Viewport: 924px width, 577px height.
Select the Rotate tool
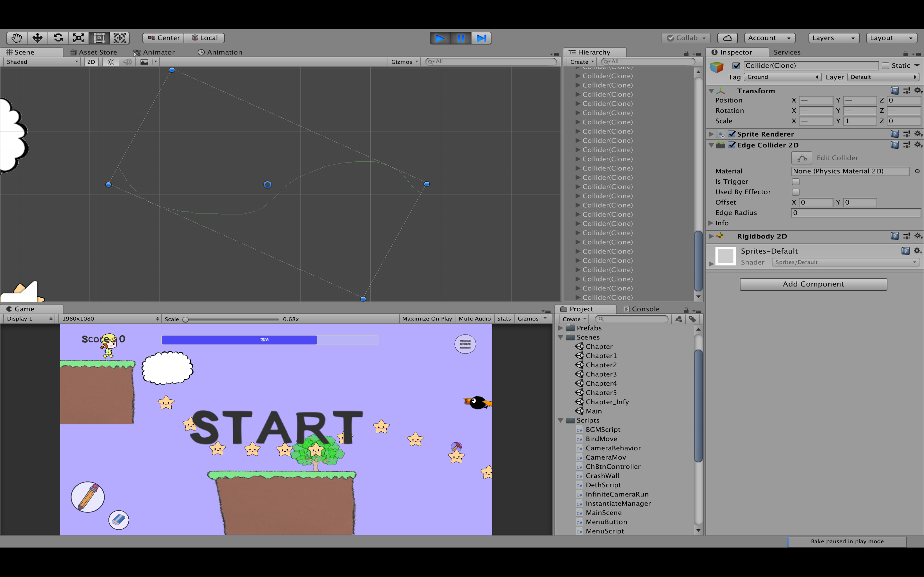click(x=58, y=38)
